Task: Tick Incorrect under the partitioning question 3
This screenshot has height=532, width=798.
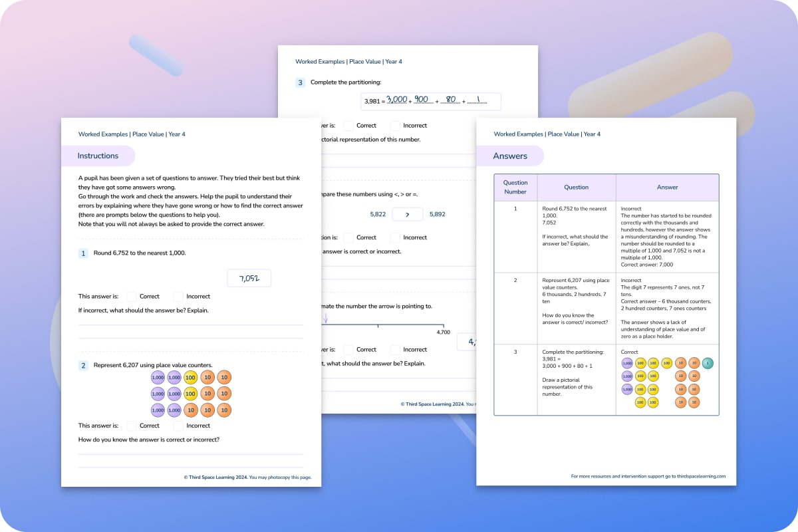Action: [x=396, y=125]
